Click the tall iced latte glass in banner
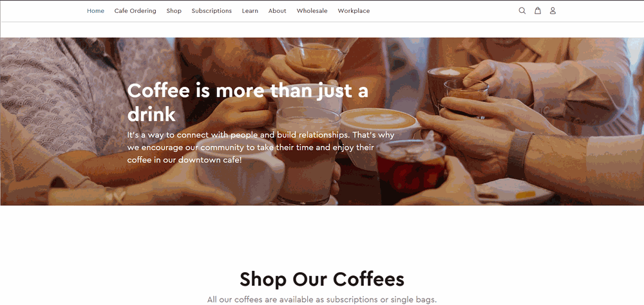The height and width of the screenshot is (305, 644). [308, 154]
